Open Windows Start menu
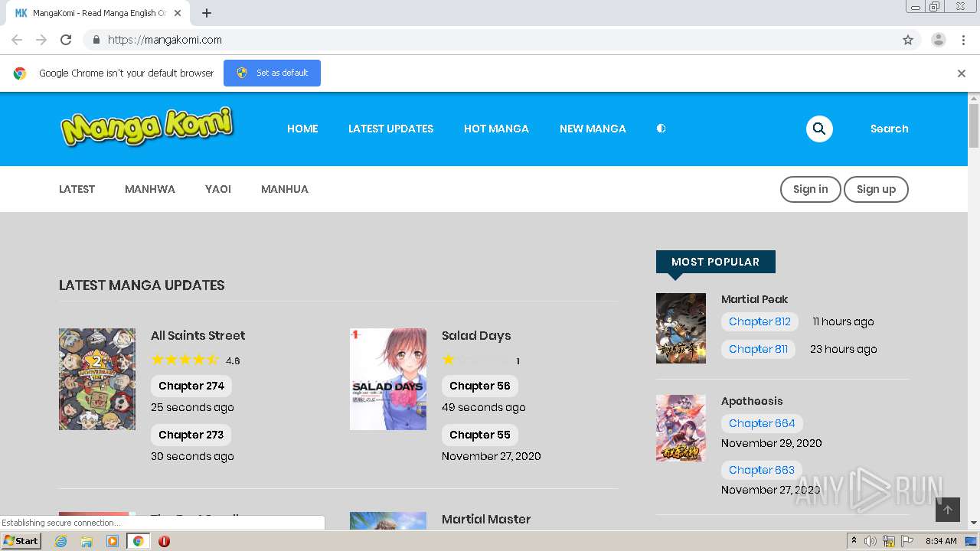Viewport: 980px width, 551px height. coord(21,541)
